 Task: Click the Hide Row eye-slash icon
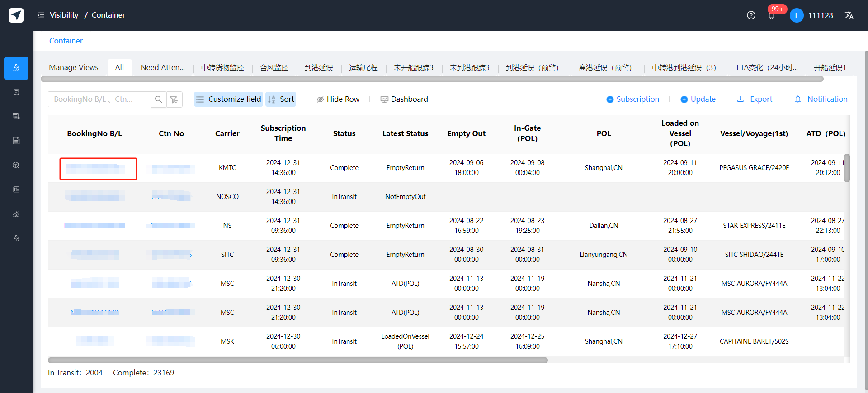click(320, 99)
